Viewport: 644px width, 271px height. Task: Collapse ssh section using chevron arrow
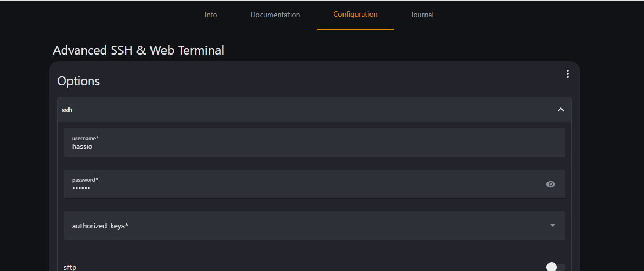(x=560, y=110)
